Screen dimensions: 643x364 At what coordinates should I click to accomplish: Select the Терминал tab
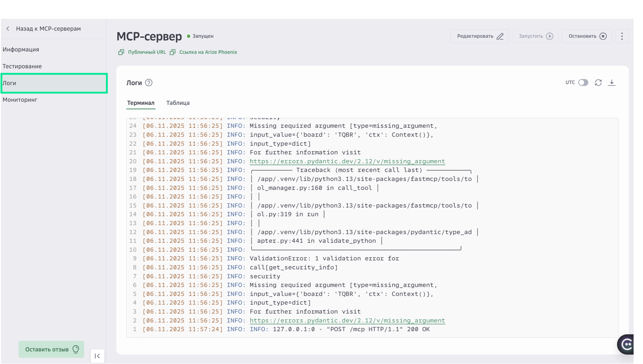click(x=141, y=103)
